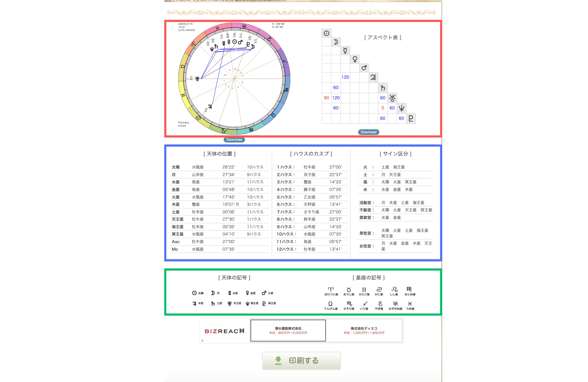Select the 水星 Mercury icon in the legend

[230, 293]
